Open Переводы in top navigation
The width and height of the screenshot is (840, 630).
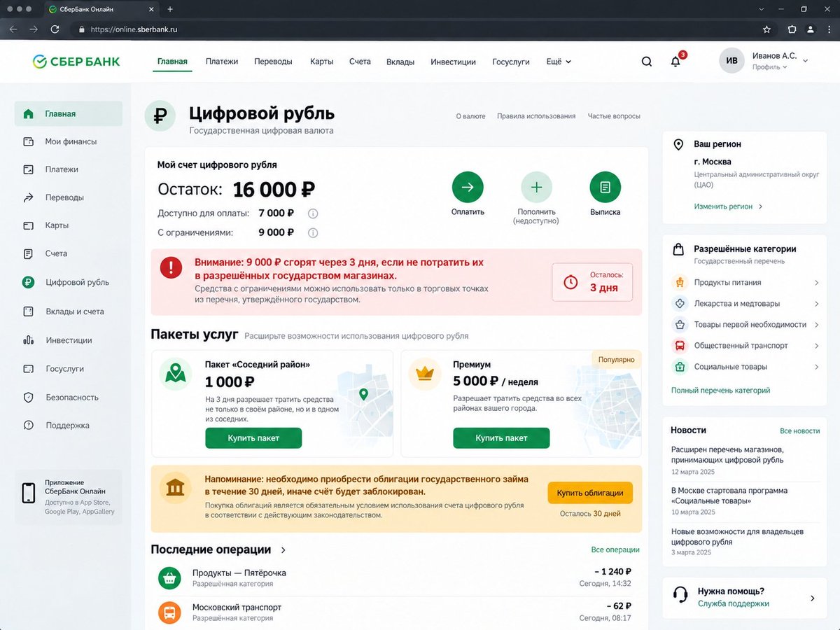click(x=274, y=62)
